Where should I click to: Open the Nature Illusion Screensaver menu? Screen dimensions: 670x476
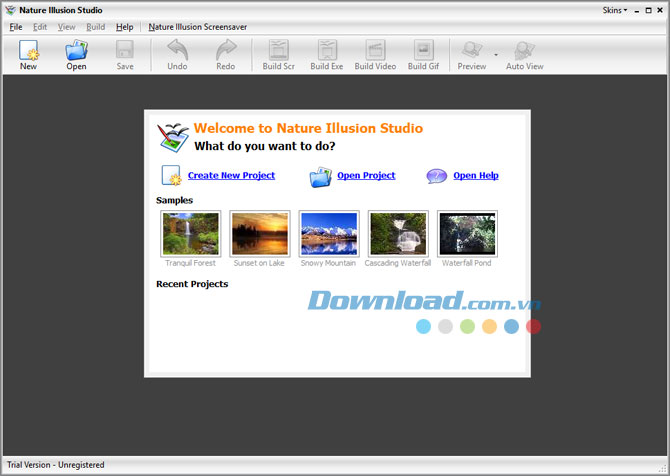click(198, 27)
